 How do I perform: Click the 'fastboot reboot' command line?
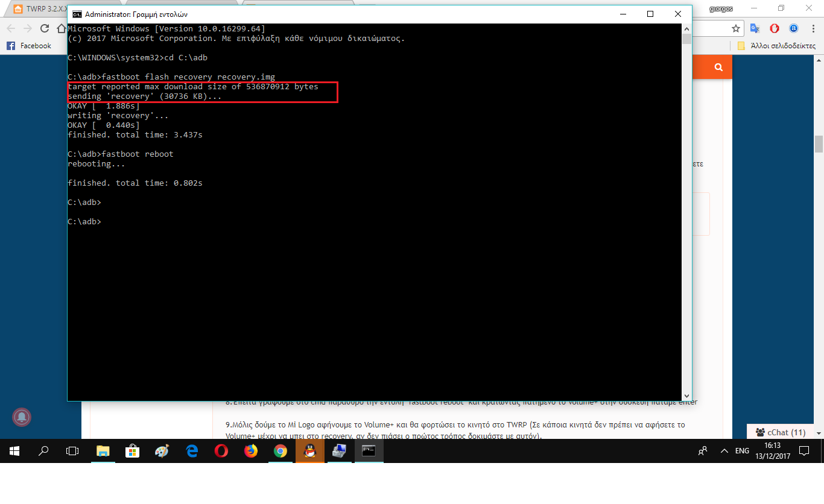(121, 154)
